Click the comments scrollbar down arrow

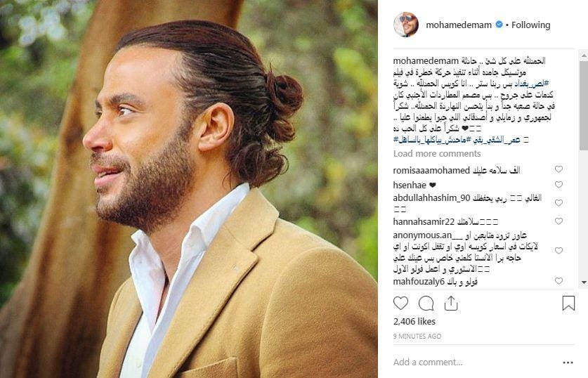(x=584, y=282)
